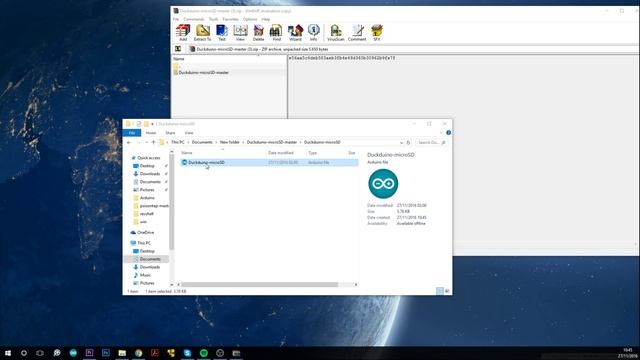Sort by Date modified column in Explorer

[x=286, y=153]
